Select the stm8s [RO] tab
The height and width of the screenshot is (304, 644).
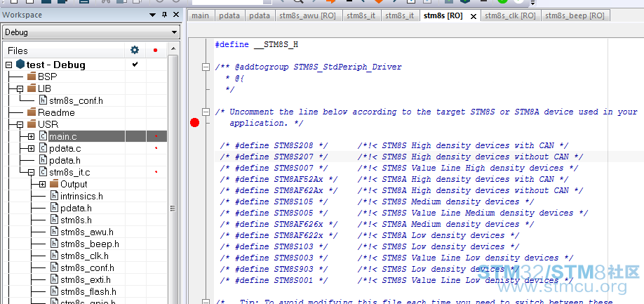coord(443,15)
